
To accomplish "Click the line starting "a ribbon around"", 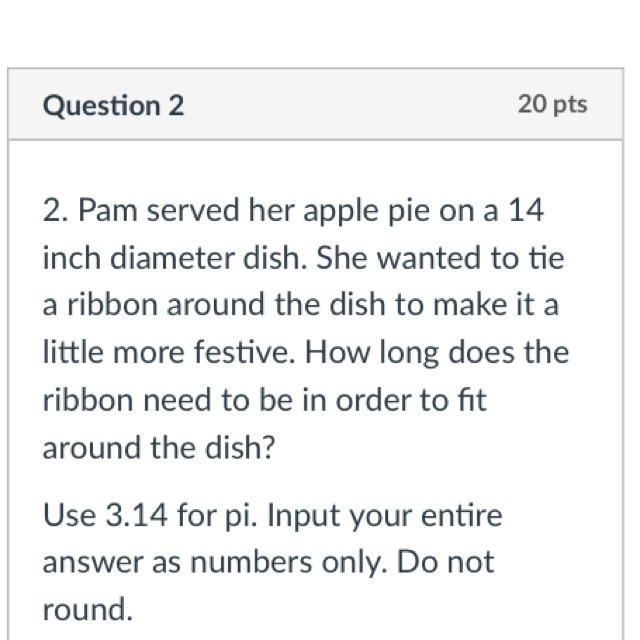I will pyautogui.click(x=299, y=305).
